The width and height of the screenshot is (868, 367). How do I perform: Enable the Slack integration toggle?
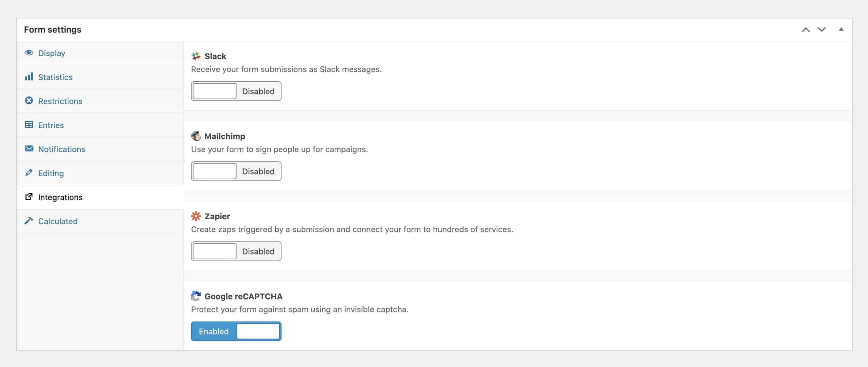(x=236, y=91)
